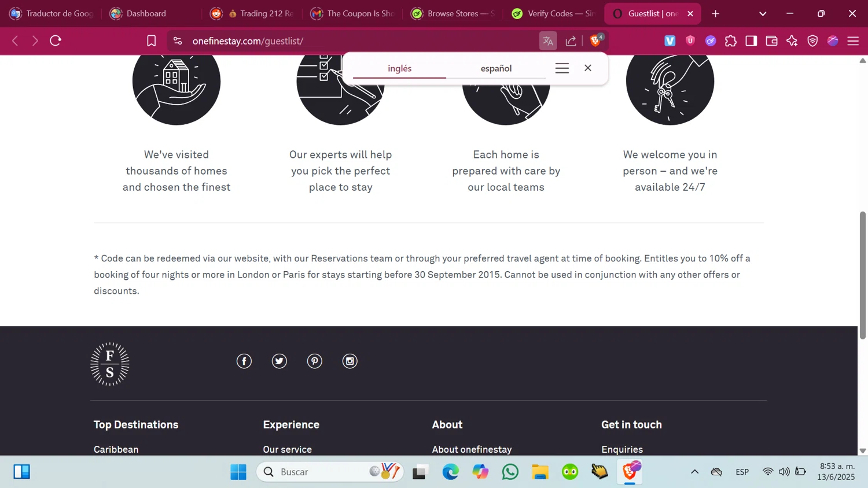The height and width of the screenshot is (488, 868).
Task: Open Copilot from the taskbar
Action: coord(480,472)
